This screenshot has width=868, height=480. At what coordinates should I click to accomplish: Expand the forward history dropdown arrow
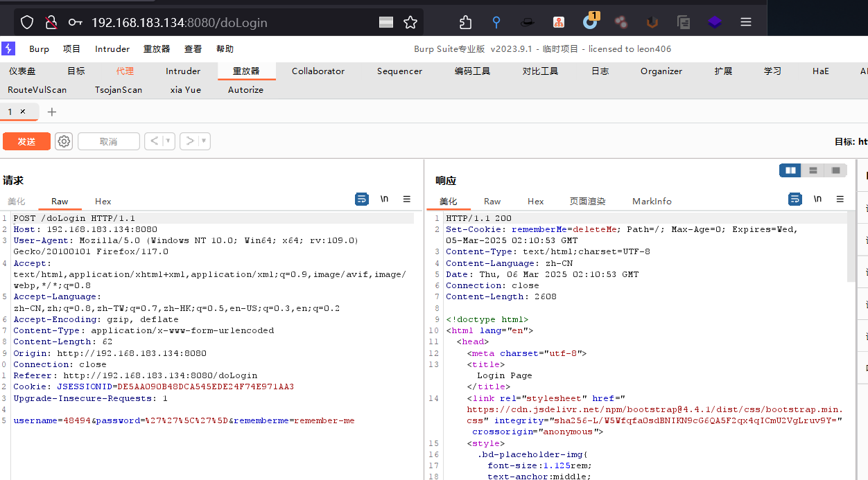click(x=204, y=141)
